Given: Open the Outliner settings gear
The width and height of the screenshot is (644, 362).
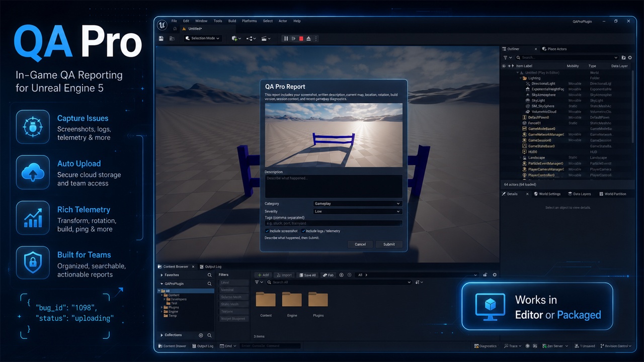Looking at the screenshot, I should pos(630,58).
